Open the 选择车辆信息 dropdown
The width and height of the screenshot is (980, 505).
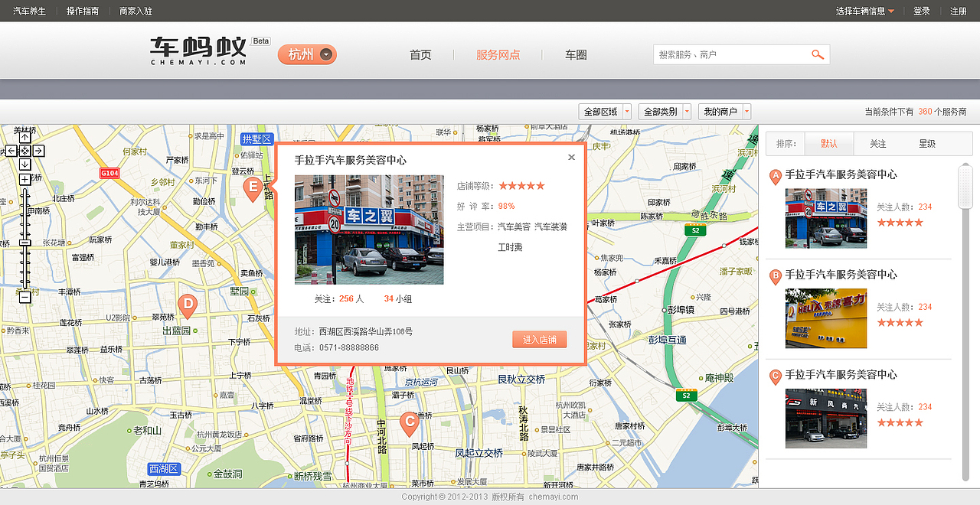click(865, 11)
